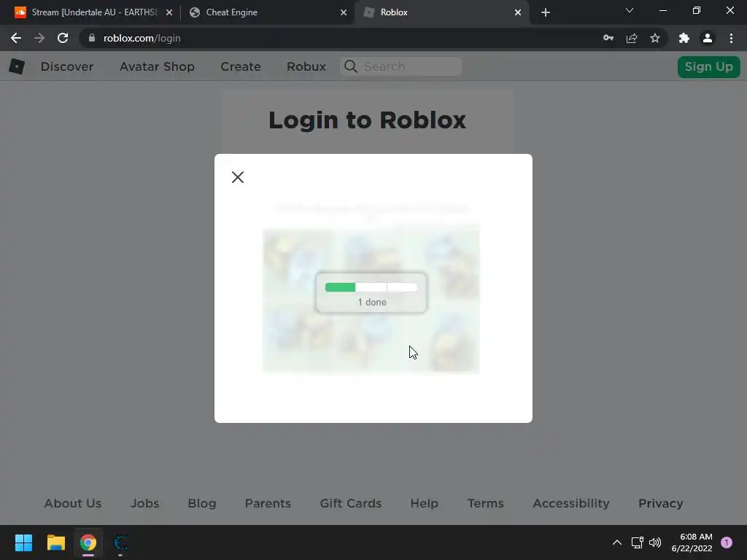Click the Chrome taskbar icon
747x560 pixels.
pyautogui.click(x=88, y=542)
